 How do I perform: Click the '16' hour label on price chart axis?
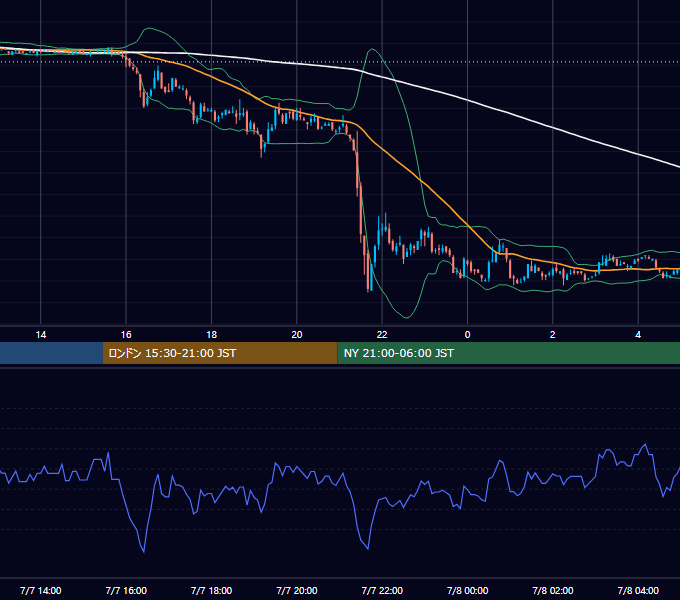(x=126, y=335)
